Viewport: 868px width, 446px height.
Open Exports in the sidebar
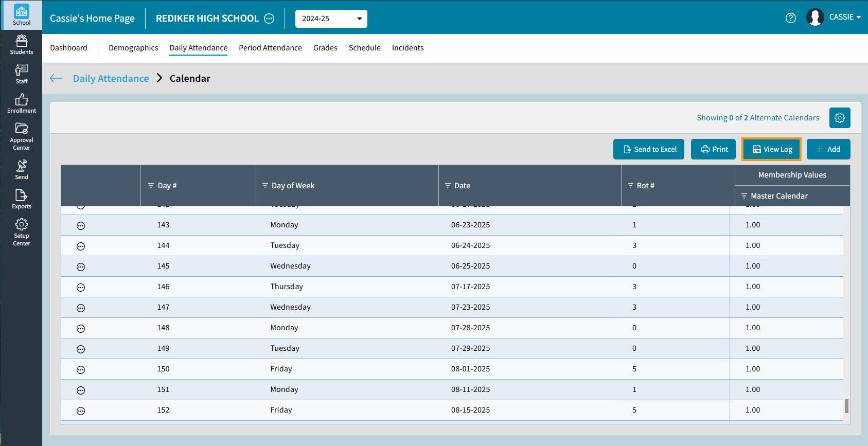pyautogui.click(x=22, y=199)
